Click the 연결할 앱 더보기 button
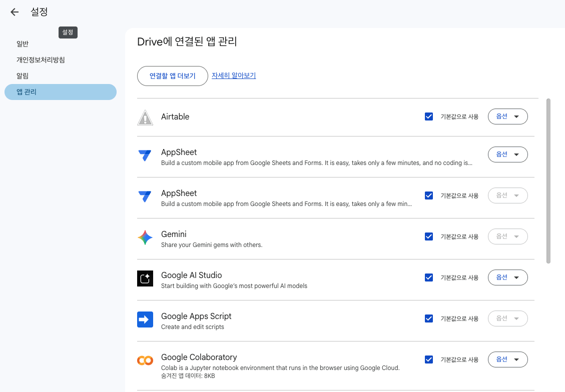 click(x=172, y=75)
